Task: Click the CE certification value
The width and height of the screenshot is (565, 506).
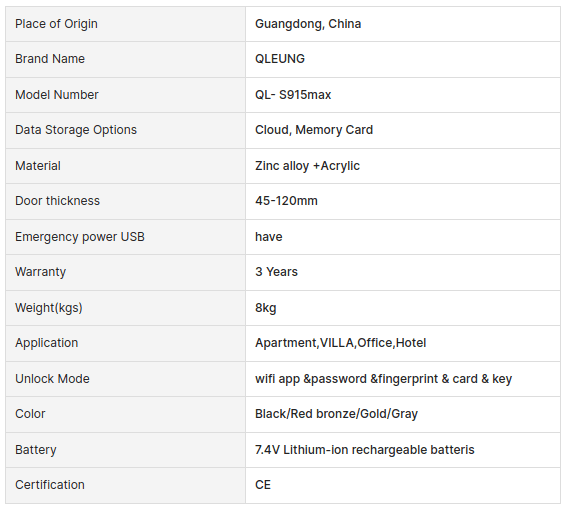Action: pos(263,485)
